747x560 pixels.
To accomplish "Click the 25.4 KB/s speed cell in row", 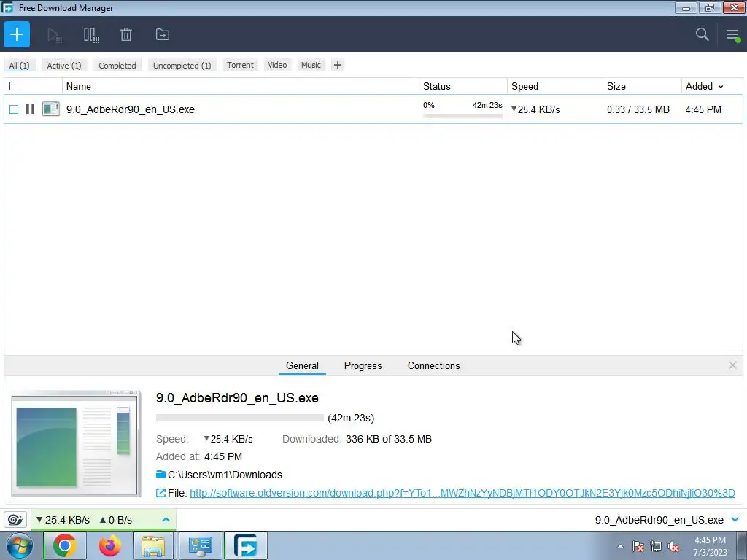I will 535,109.
